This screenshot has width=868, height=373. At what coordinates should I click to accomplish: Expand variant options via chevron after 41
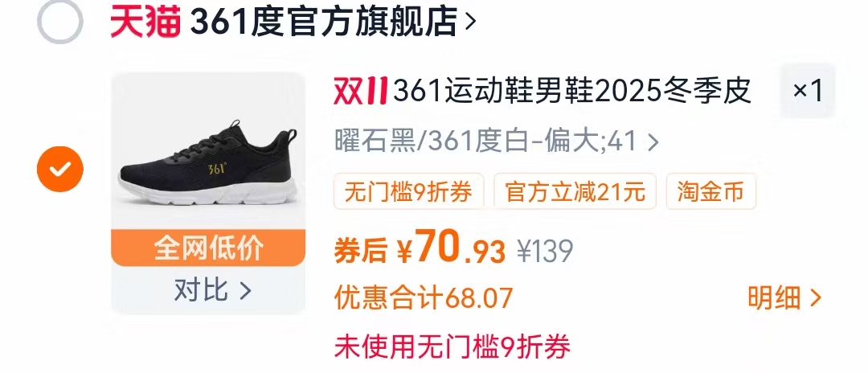[653, 143]
